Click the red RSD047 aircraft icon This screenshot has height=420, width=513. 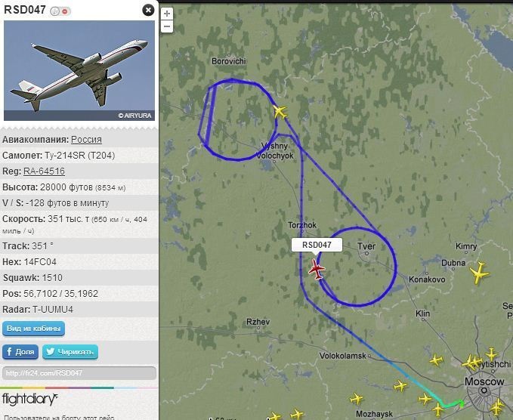(317, 269)
